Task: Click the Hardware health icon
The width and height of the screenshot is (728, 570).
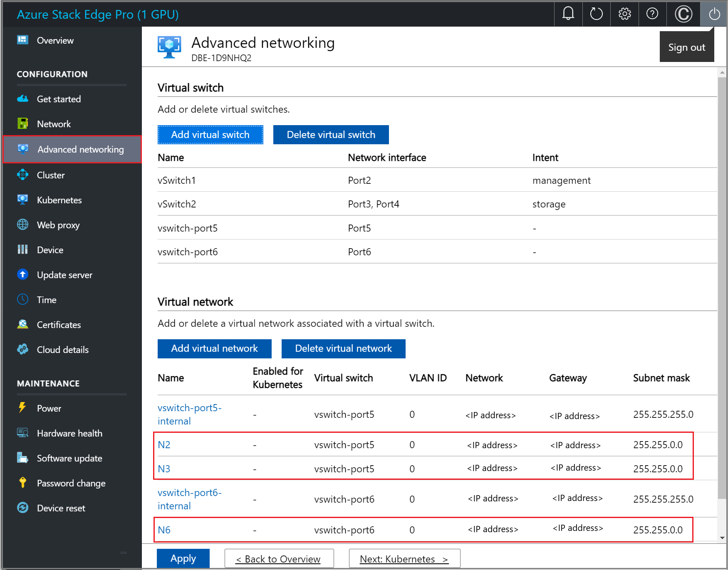Action: [22, 433]
